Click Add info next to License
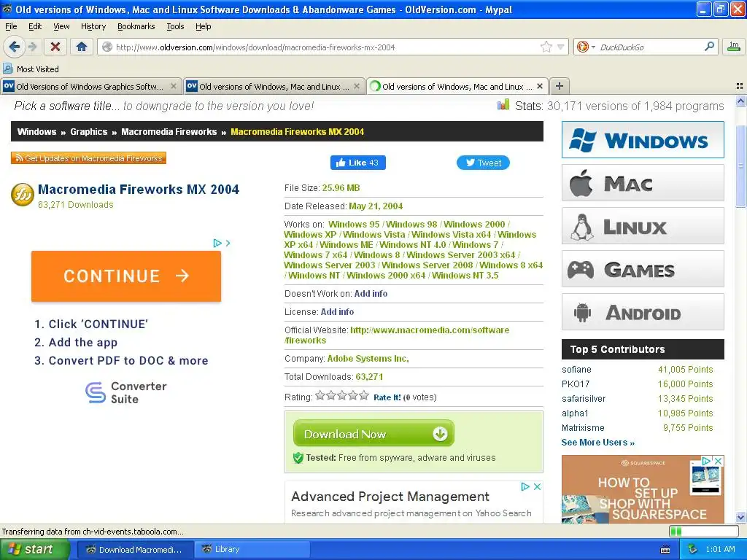 pos(337,311)
